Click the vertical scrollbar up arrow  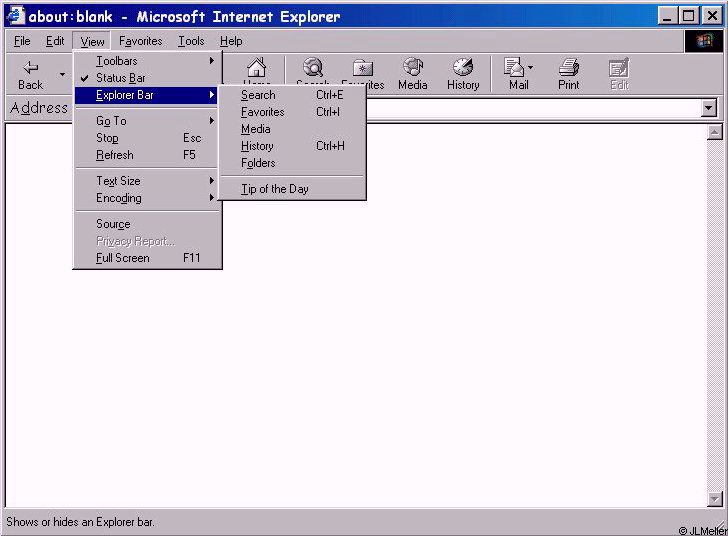click(715, 132)
